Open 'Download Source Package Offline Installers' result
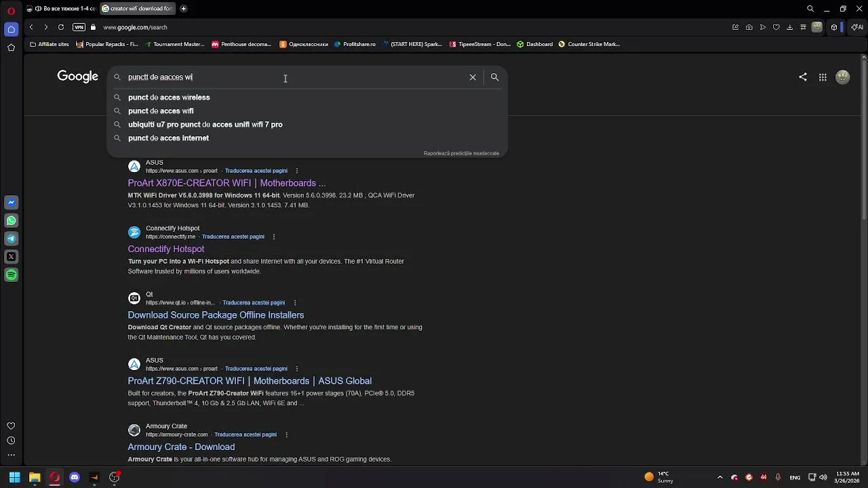868x488 pixels. click(x=216, y=315)
